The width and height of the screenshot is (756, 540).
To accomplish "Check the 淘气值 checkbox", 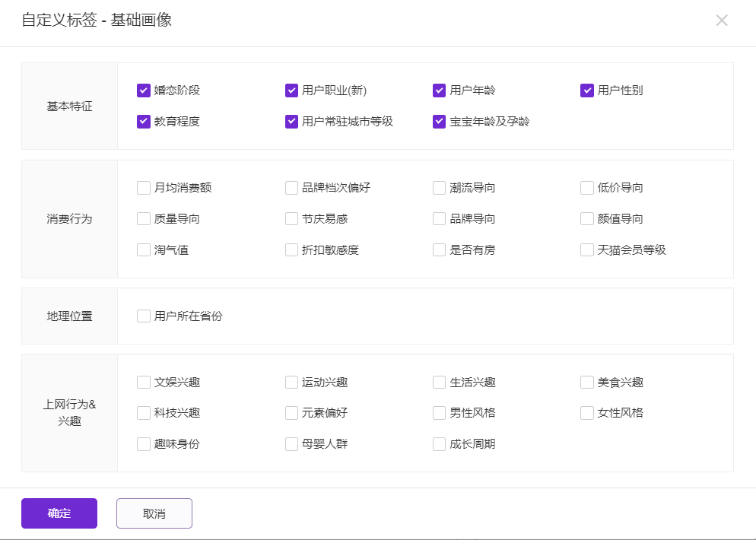I will point(144,249).
